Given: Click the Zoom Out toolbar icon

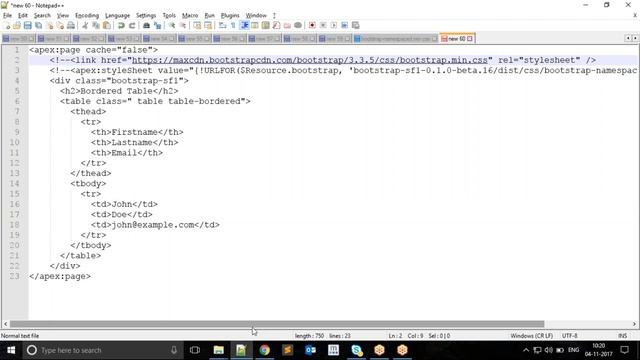Looking at the screenshot, I should pos(183,25).
